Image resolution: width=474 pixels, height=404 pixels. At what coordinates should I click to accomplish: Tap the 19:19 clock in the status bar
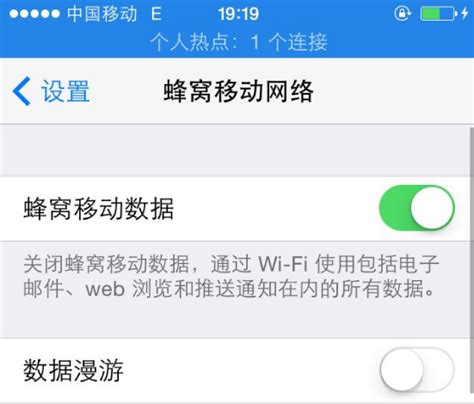click(239, 14)
